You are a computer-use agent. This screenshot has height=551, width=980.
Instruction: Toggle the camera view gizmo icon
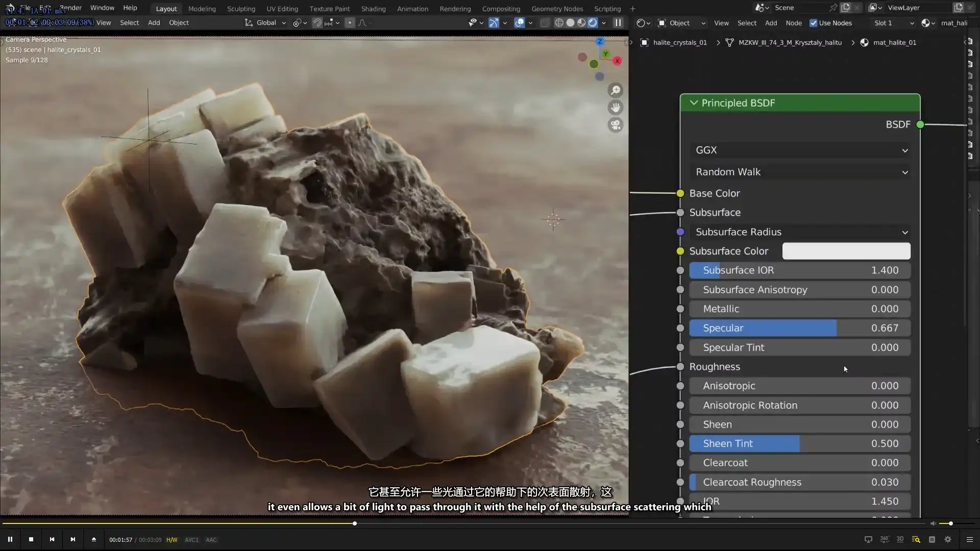(616, 125)
